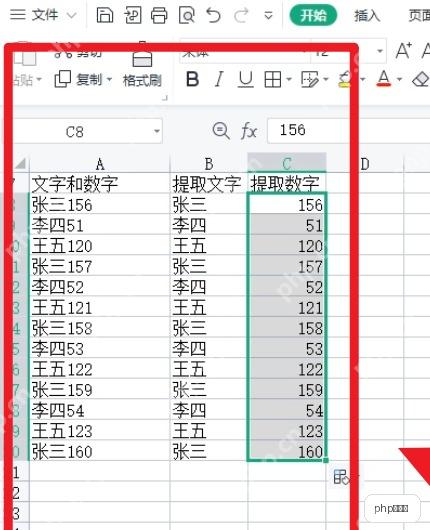The width and height of the screenshot is (430, 530).
Task: Click cell containing 王五121
Action: tap(99, 307)
